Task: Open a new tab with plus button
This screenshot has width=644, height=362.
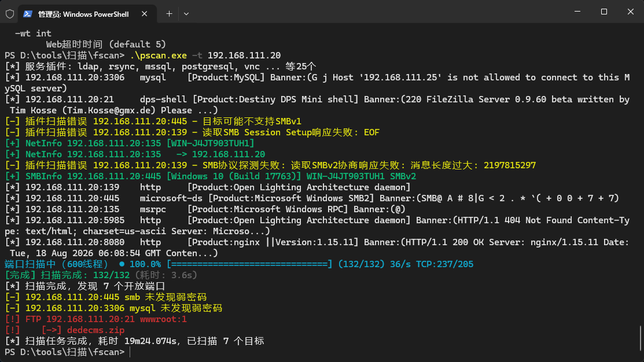Action: pos(169,14)
